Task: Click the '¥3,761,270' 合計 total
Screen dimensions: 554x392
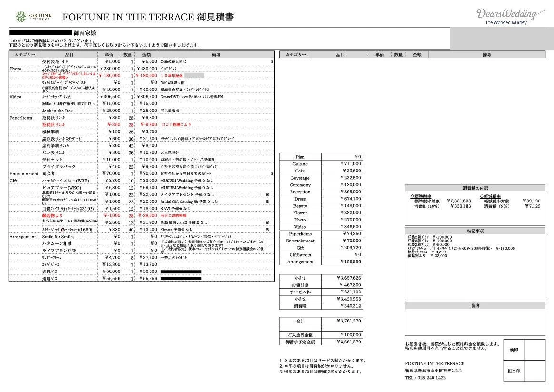Action: pyautogui.click(x=349, y=321)
